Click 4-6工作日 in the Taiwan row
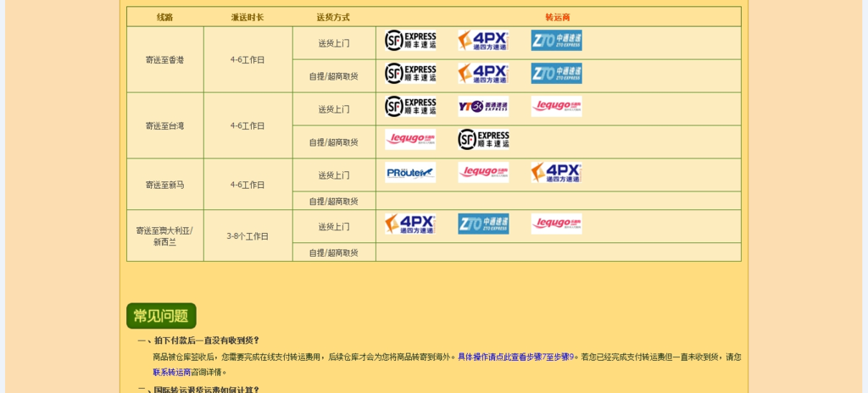 click(248, 125)
